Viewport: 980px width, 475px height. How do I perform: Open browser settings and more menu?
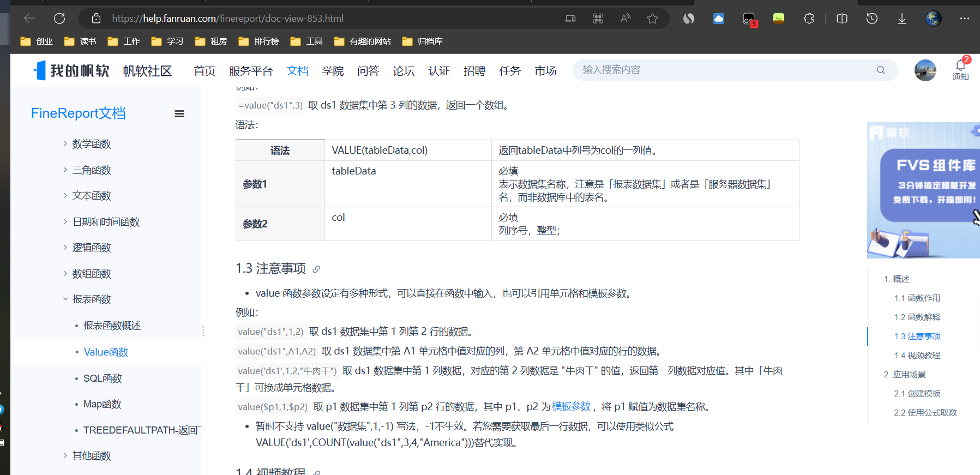(x=965, y=19)
